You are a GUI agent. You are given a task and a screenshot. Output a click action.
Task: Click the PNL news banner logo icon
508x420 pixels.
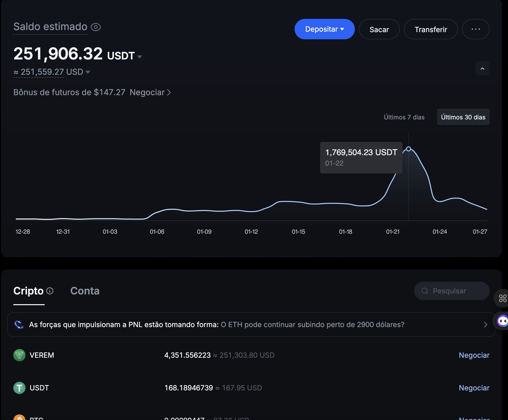pyautogui.click(x=19, y=325)
